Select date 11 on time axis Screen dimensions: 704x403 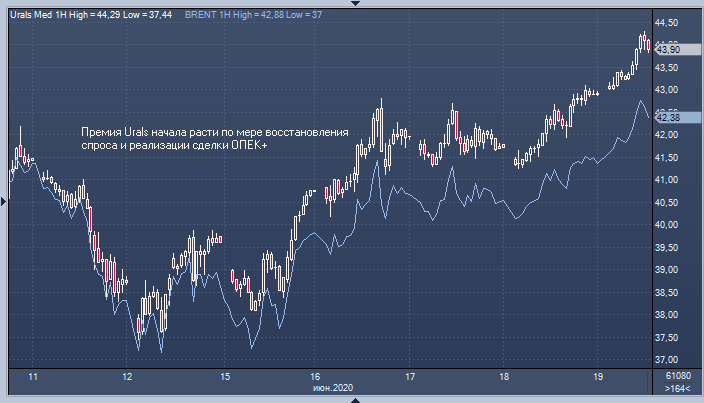click(x=33, y=376)
